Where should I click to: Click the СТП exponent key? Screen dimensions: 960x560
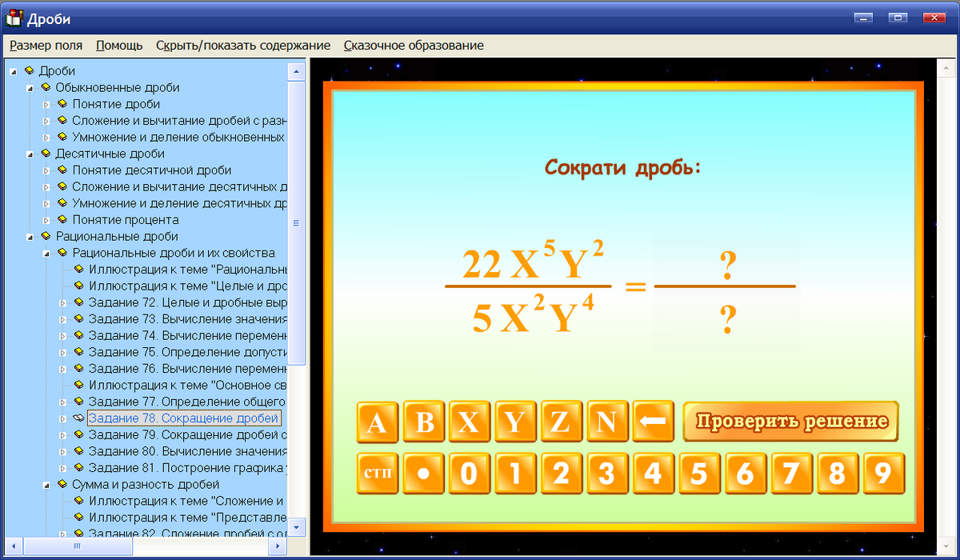tap(377, 474)
